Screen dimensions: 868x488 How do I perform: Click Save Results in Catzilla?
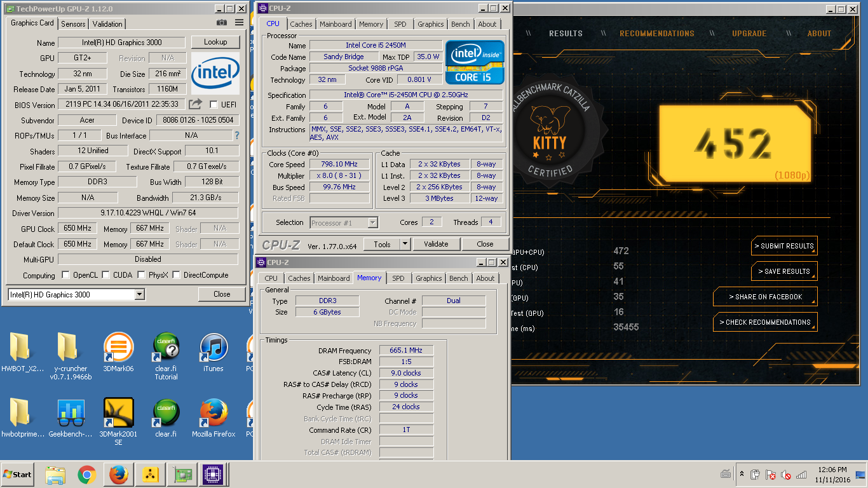783,271
